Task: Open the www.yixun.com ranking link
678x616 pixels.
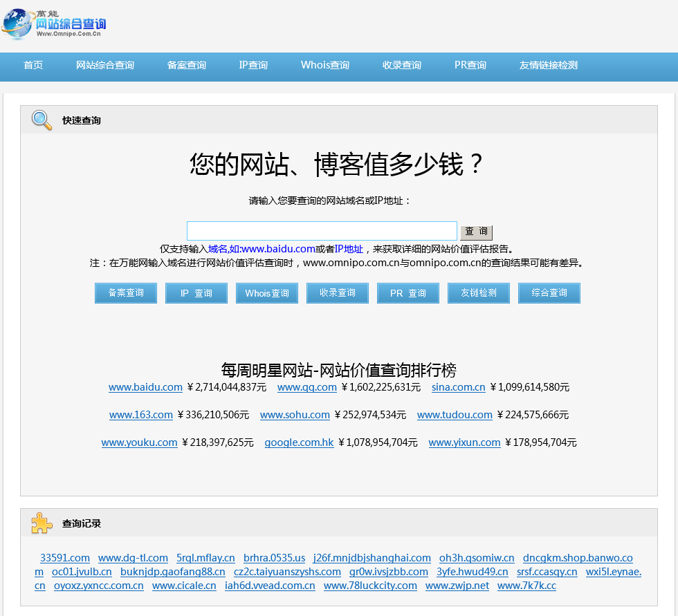Action: tap(464, 442)
